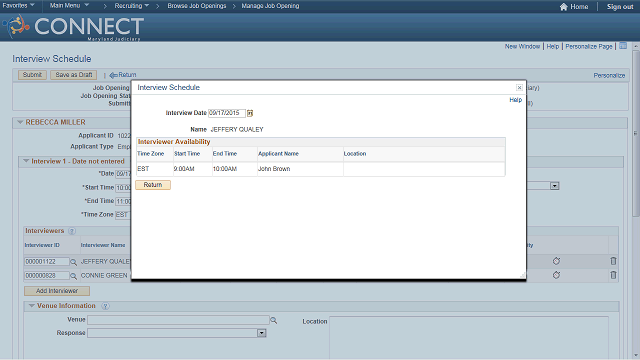Close the Interview Schedule dialog

[x=519, y=87]
